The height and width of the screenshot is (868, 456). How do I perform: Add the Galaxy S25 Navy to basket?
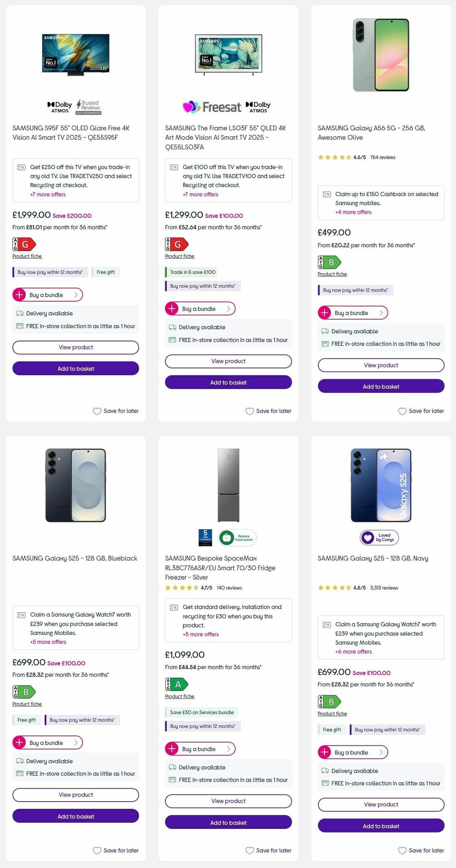pyautogui.click(x=381, y=826)
